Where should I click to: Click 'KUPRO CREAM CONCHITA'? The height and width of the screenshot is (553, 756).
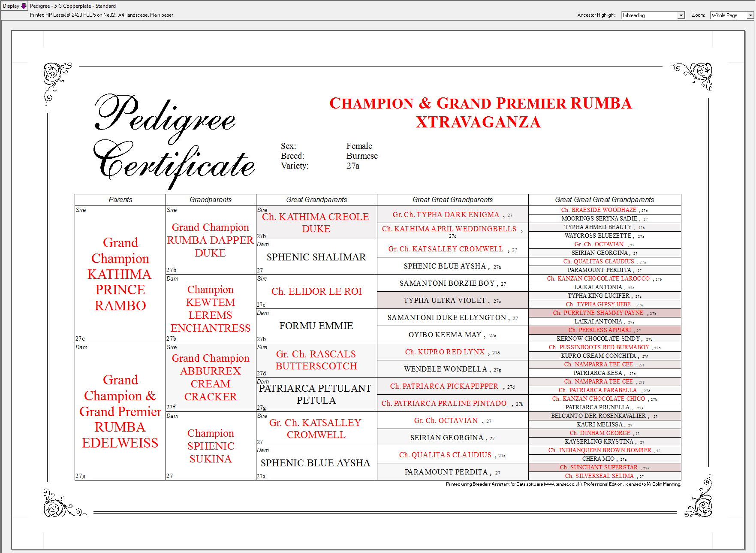point(605,356)
